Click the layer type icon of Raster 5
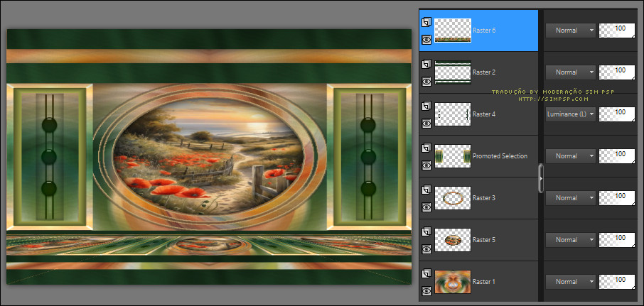This screenshot has width=644, height=306. [x=426, y=231]
